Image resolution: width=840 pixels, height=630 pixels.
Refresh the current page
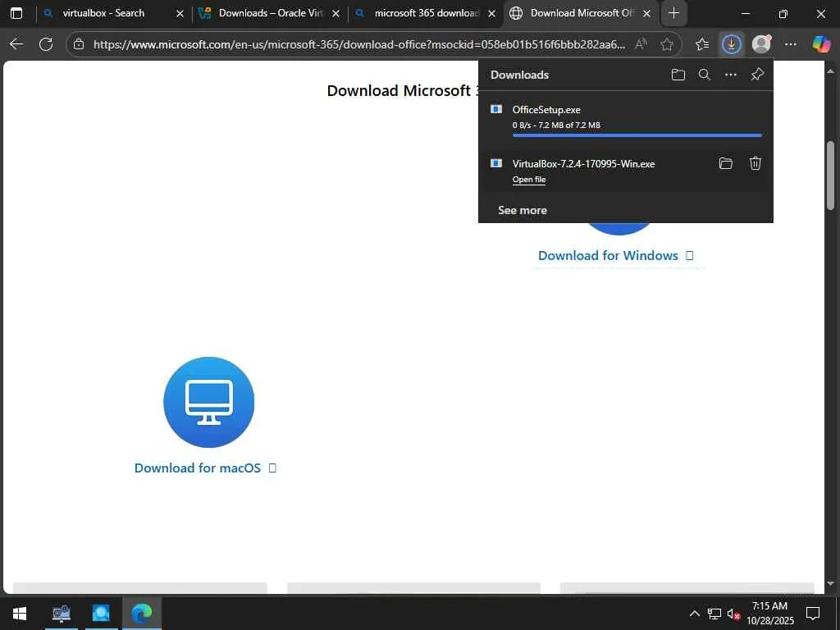[x=46, y=44]
